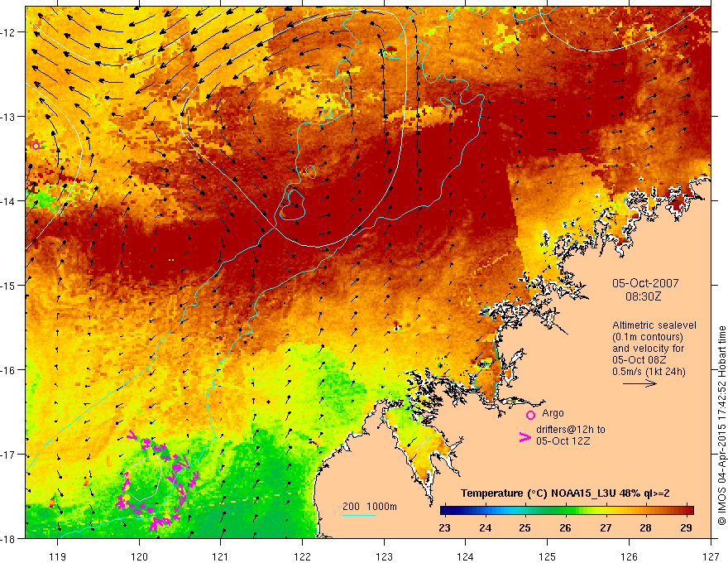Click the 23 tick label on color bar
The width and height of the screenshot is (728, 563).
click(x=444, y=527)
